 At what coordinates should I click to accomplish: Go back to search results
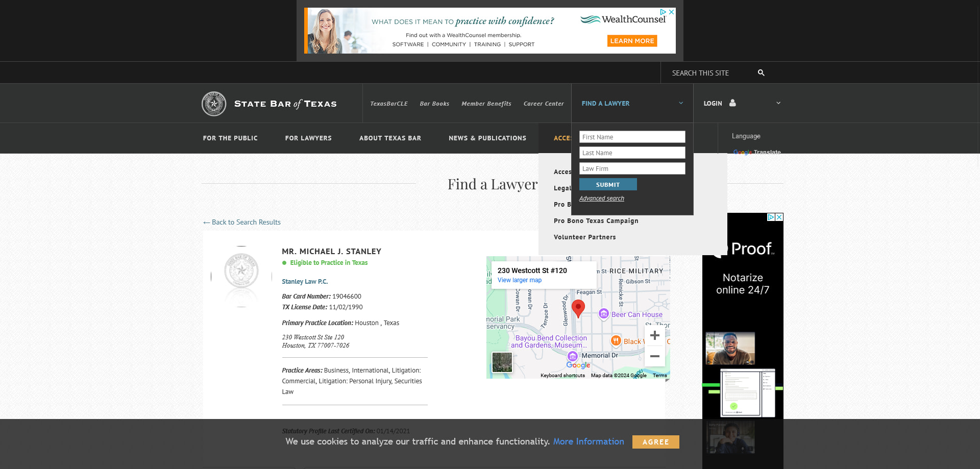pyautogui.click(x=242, y=222)
